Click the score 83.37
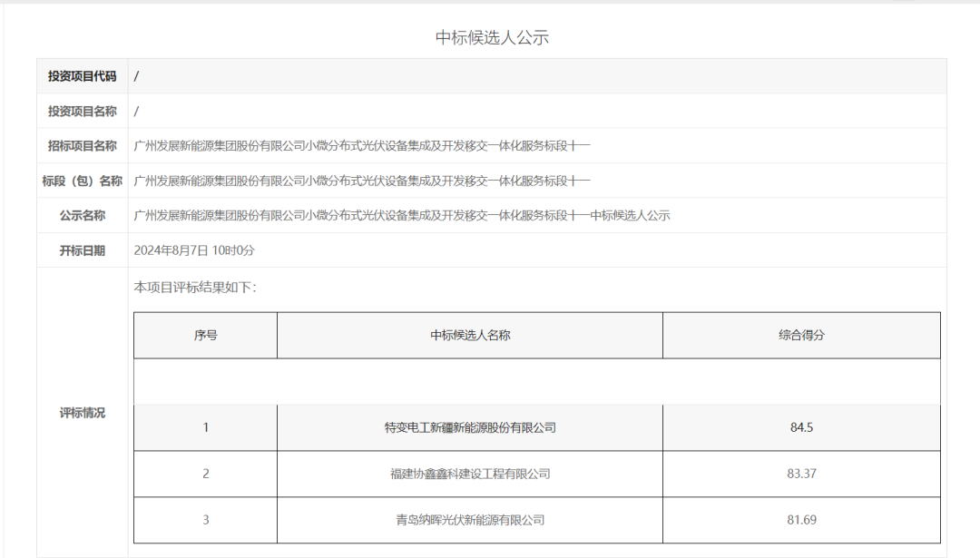Viewport: 980px width, 558px height. pos(801,474)
